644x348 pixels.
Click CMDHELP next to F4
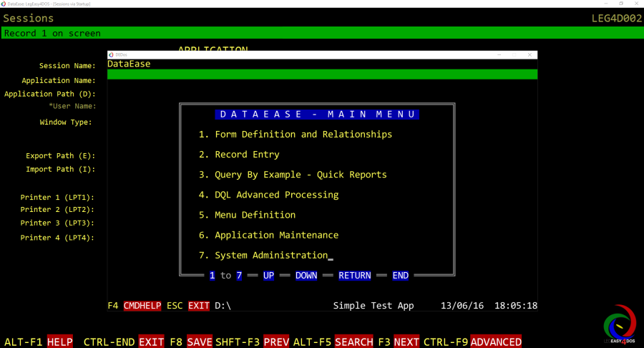pos(142,306)
